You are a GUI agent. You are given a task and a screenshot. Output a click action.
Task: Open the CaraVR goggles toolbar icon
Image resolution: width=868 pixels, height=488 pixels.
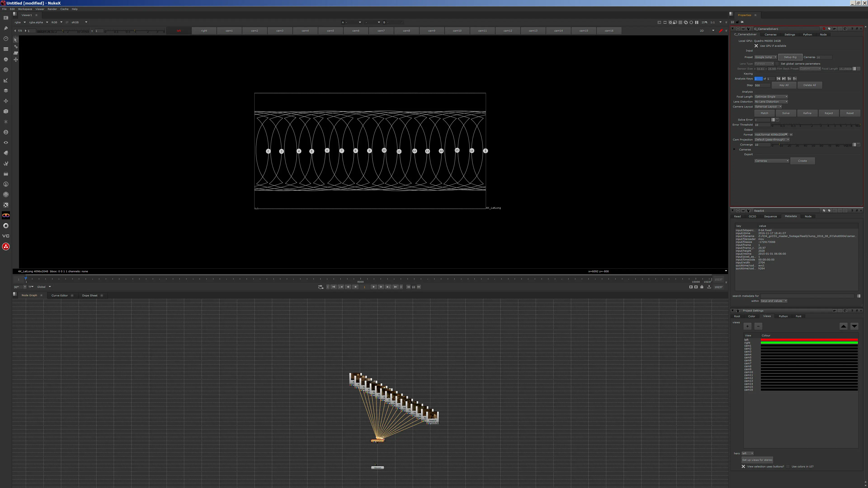[x=6, y=216]
